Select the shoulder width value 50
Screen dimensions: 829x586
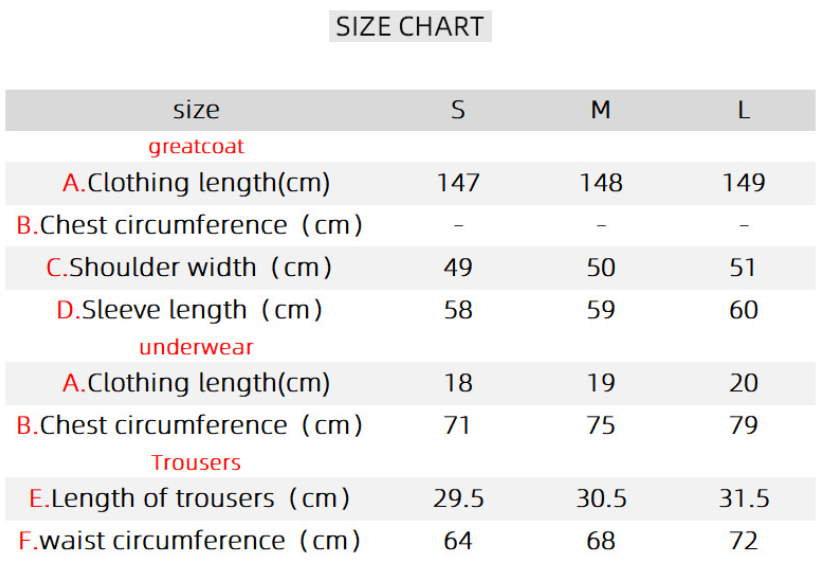coord(600,268)
